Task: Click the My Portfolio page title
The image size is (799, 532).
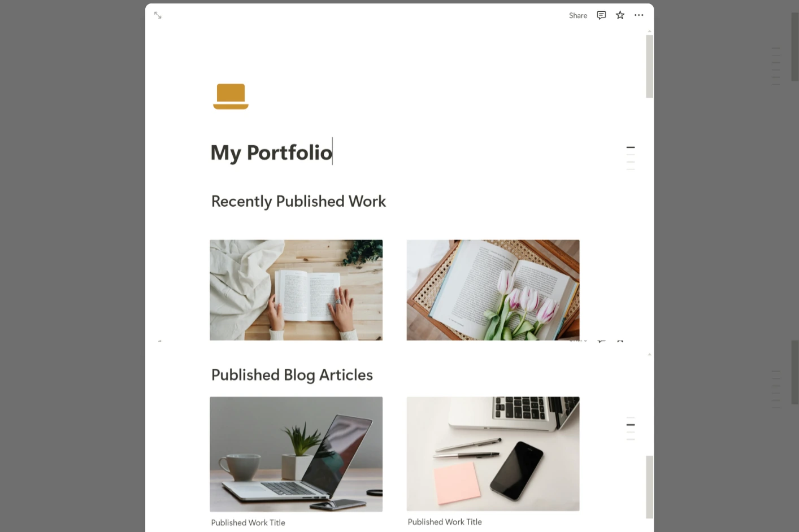Action: coord(271,152)
